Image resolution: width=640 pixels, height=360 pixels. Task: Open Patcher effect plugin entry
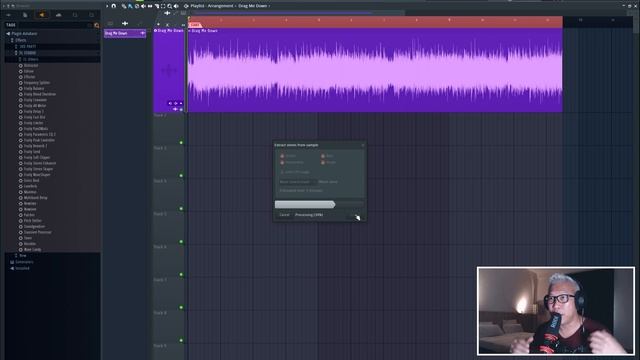[29, 215]
